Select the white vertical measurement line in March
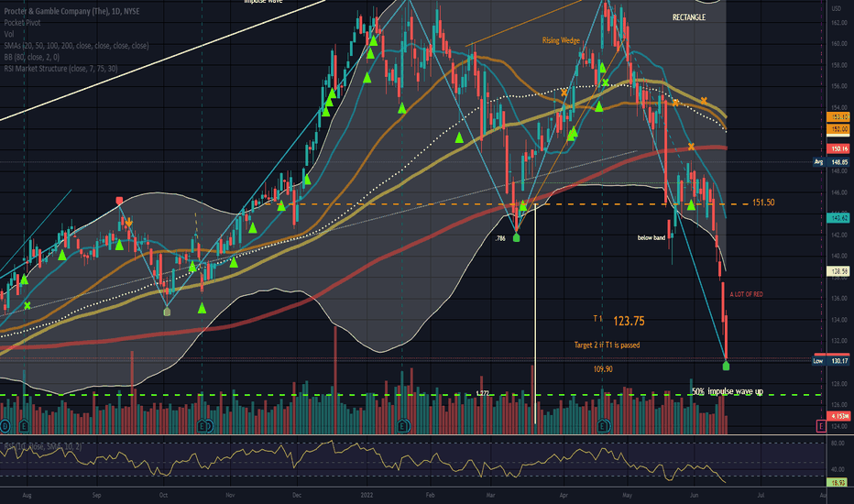 (x=535, y=313)
